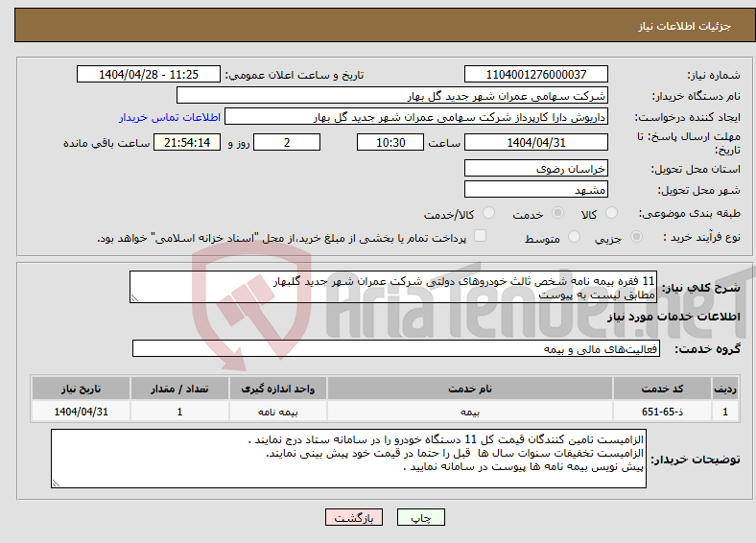Click the general need description textarea
This screenshot has height=543, width=756.
click(x=393, y=287)
